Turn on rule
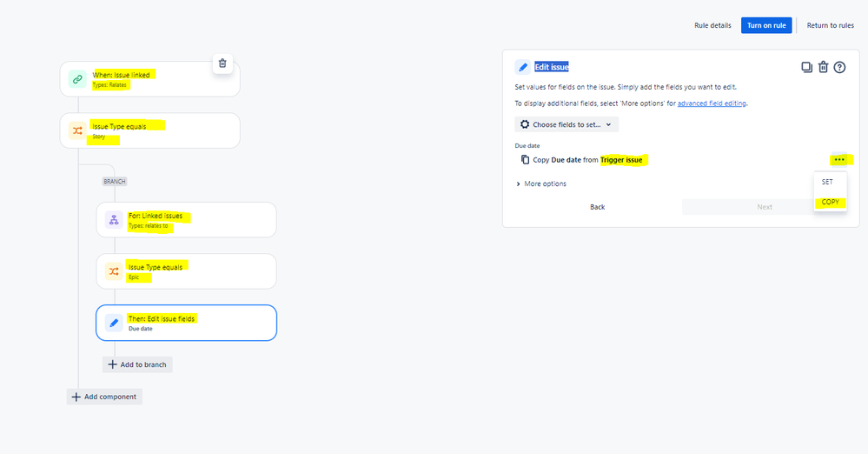868x454 pixels. click(x=766, y=25)
